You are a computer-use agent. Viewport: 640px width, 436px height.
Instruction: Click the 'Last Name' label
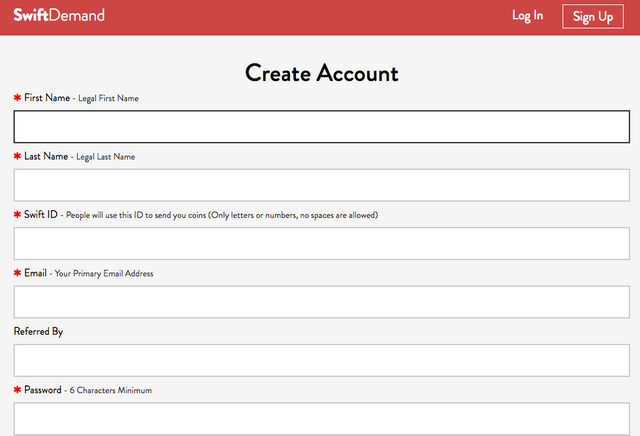[x=46, y=156]
